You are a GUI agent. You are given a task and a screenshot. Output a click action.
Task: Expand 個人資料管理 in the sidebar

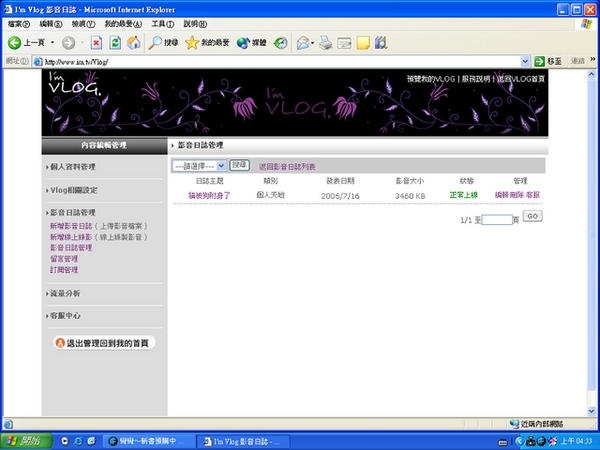73,167
